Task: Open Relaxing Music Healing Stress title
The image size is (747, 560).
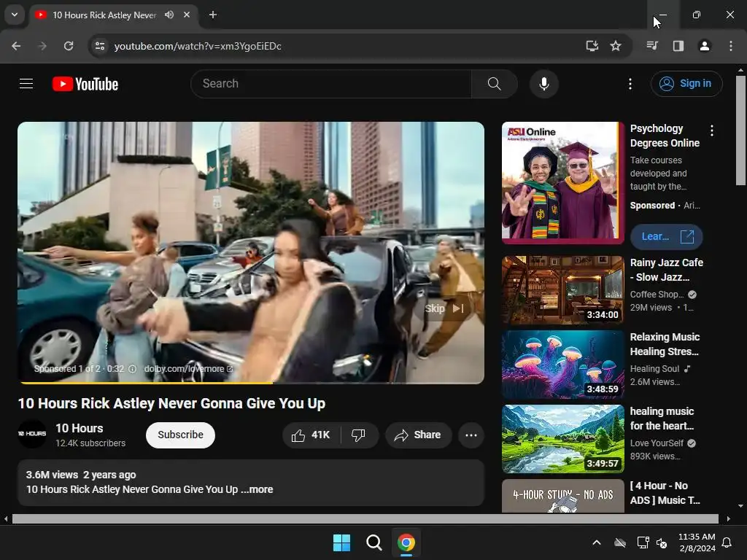Action: click(665, 344)
